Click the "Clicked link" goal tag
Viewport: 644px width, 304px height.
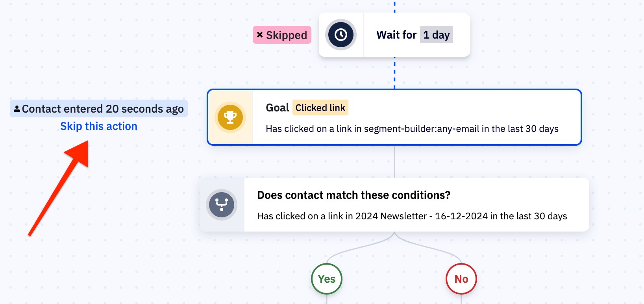click(x=320, y=108)
